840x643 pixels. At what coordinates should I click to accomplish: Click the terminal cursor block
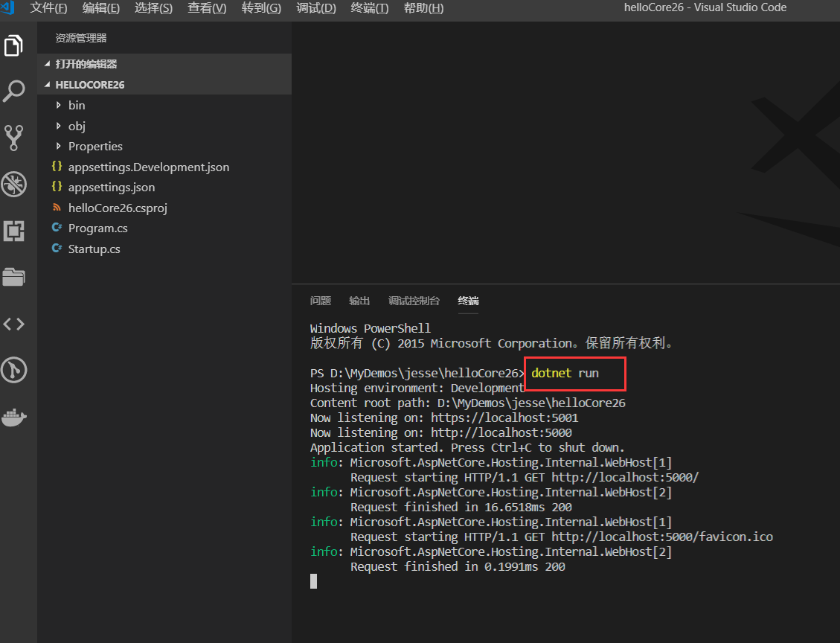[313, 581]
